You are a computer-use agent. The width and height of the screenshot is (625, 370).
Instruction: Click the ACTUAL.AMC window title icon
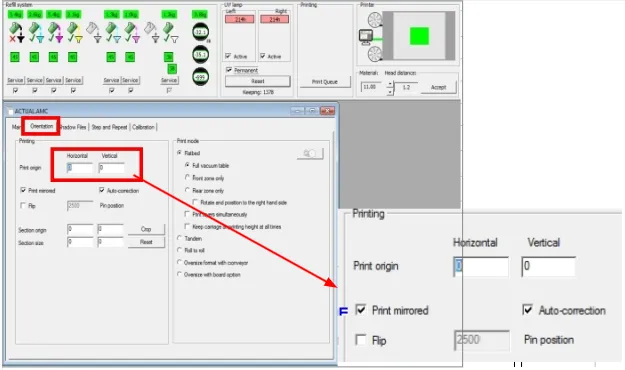pyautogui.click(x=10, y=111)
